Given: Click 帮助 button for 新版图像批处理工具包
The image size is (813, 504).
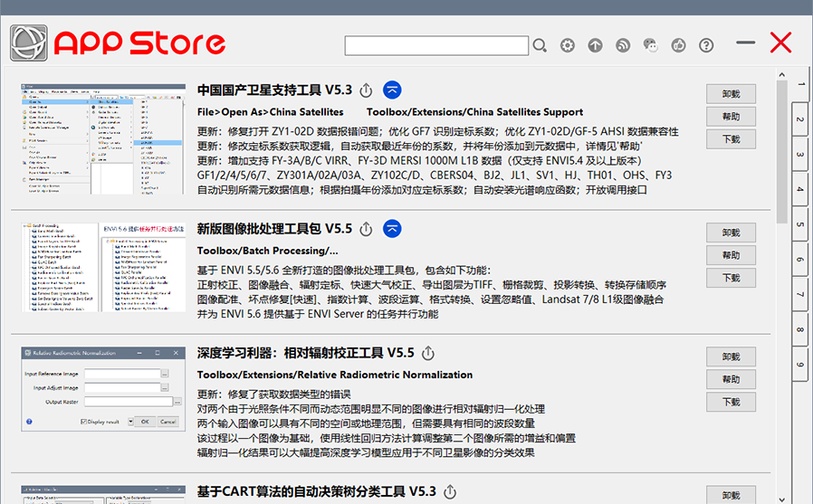Looking at the screenshot, I should (732, 255).
